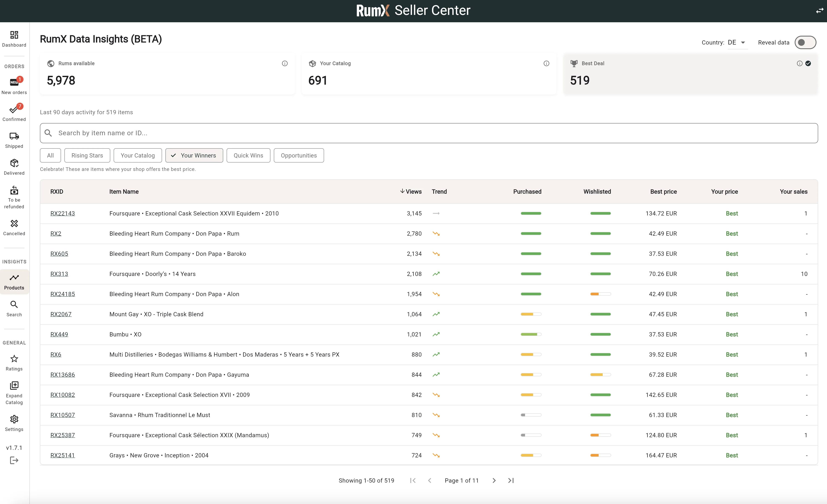
Task: Click the Purchased progress bar for RX313
Action: tap(531, 274)
